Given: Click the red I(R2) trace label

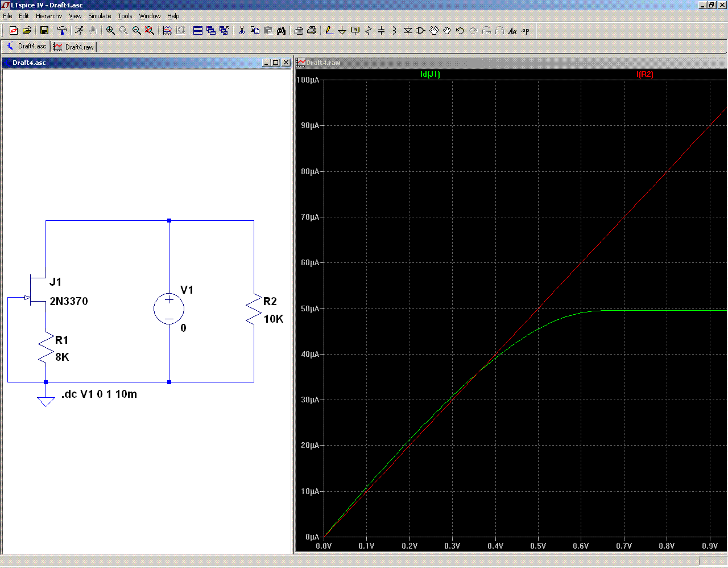Looking at the screenshot, I should coord(644,75).
